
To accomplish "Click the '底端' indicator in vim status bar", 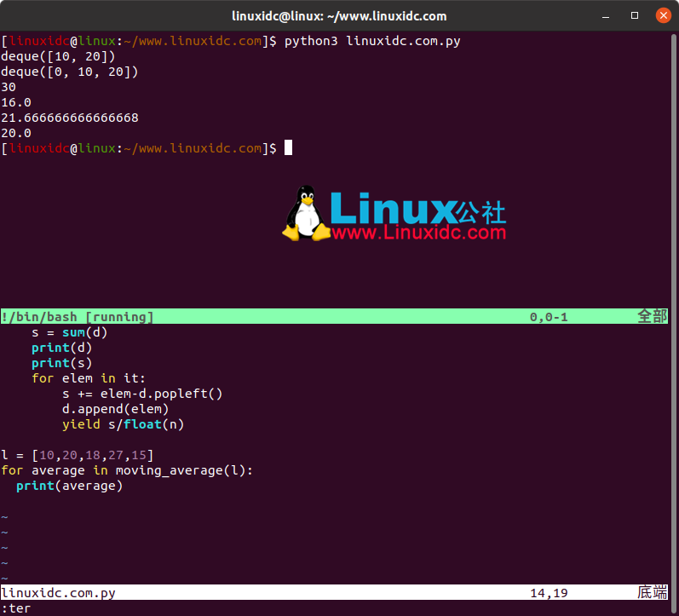I will click(x=652, y=592).
